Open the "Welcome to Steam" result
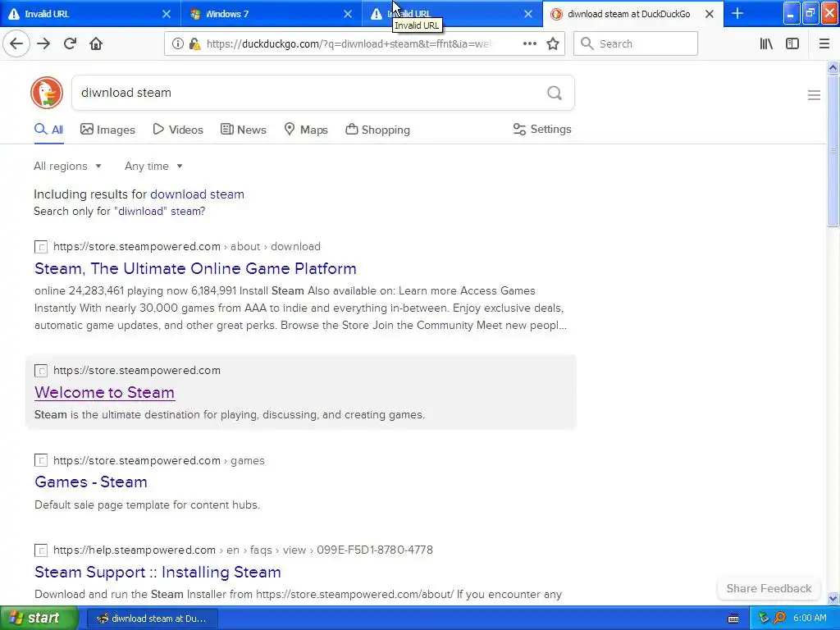Image resolution: width=840 pixels, height=630 pixels. [104, 392]
